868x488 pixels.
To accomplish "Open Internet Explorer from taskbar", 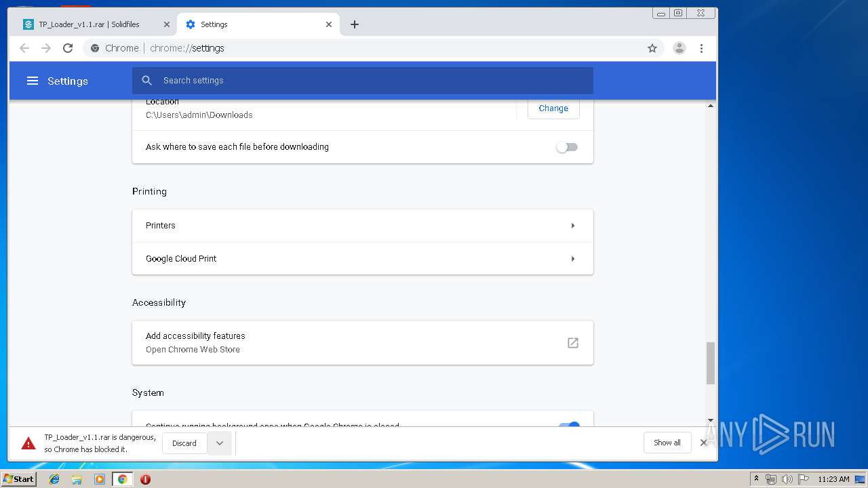I will tap(54, 479).
